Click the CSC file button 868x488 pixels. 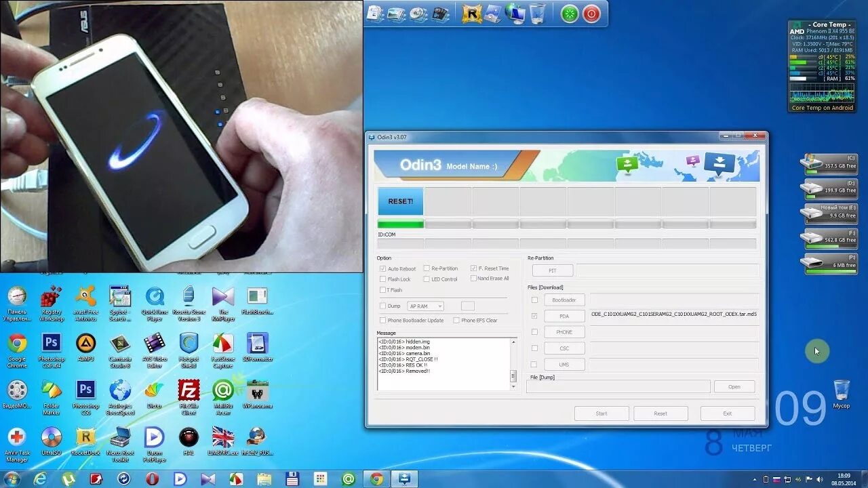[564, 348]
